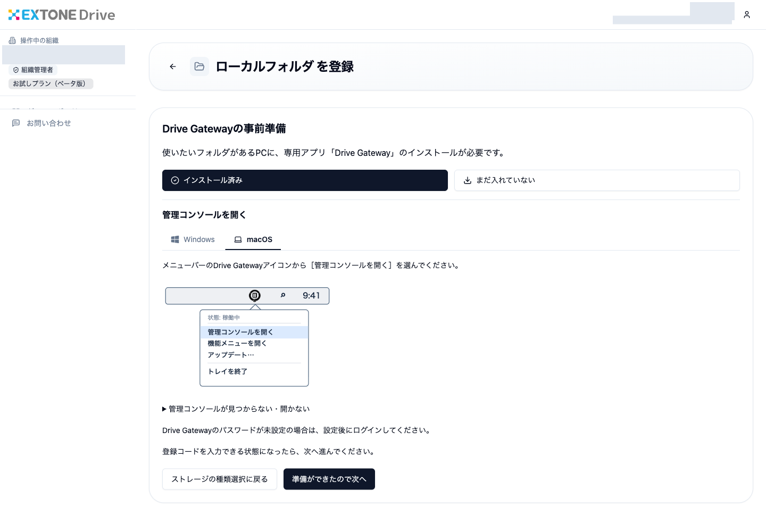Screen dimensions: 766x532
Task: Click the EXTONE Drive logo
Action: 62,15
